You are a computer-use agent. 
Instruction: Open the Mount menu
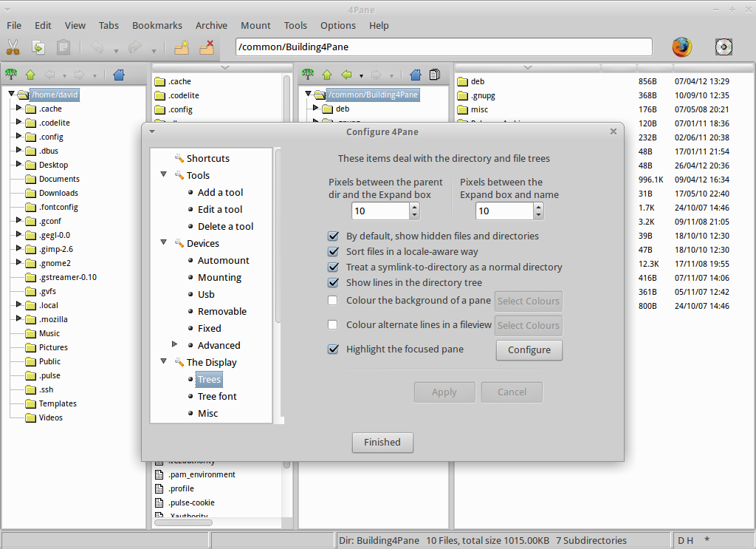(x=255, y=26)
